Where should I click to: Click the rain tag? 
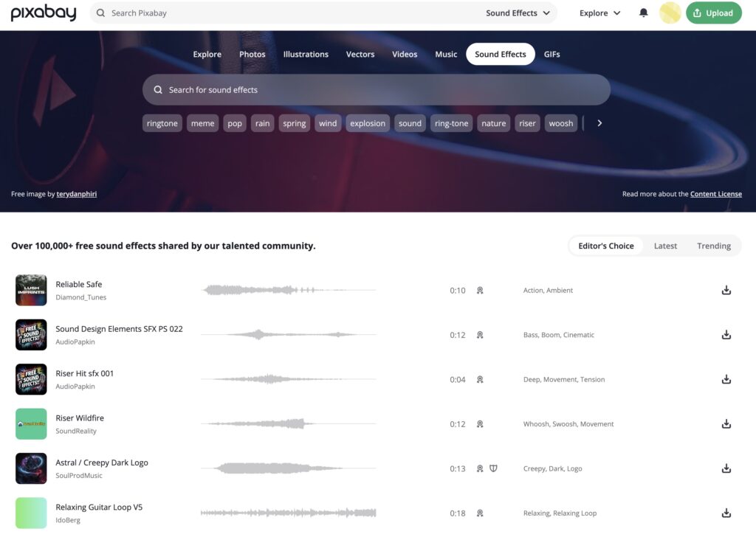[x=262, y=123]
